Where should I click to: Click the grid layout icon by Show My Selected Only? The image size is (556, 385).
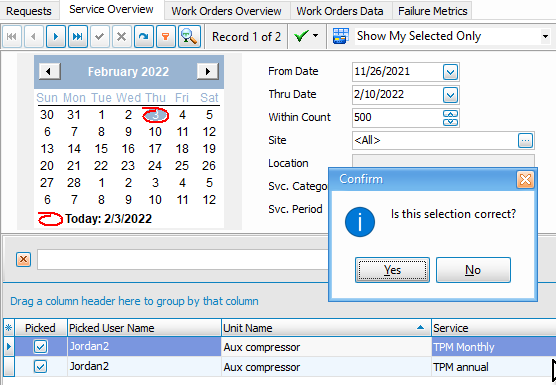pyautogui.click(x=341, y=36)
